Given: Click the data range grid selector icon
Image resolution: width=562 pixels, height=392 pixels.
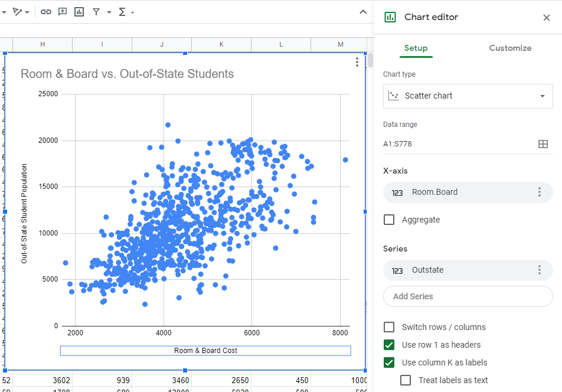Looking at the screenshot, I should tap(543, 144).
